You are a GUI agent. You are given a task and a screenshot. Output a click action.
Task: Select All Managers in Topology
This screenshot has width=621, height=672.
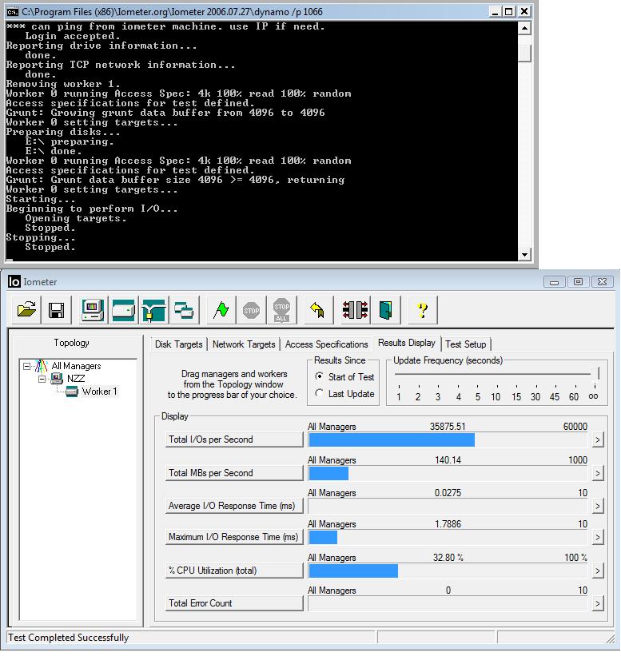pos(76,366)
